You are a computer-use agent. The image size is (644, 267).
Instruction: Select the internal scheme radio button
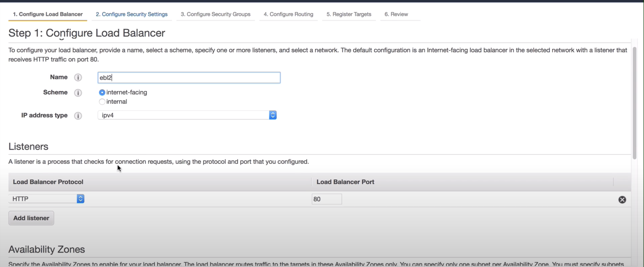102,102
